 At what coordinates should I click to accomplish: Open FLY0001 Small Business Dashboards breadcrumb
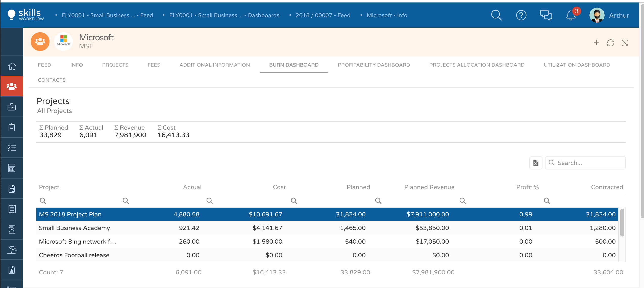[224, 15]
